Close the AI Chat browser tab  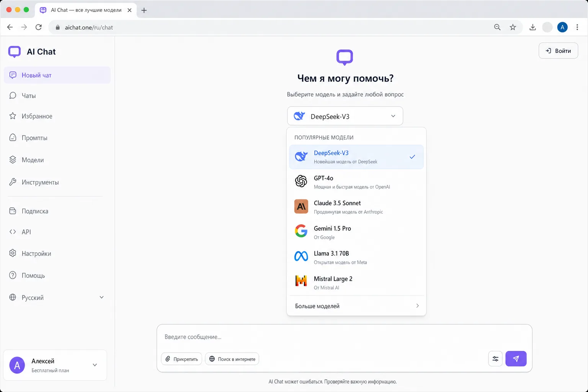tap(129, 10)
